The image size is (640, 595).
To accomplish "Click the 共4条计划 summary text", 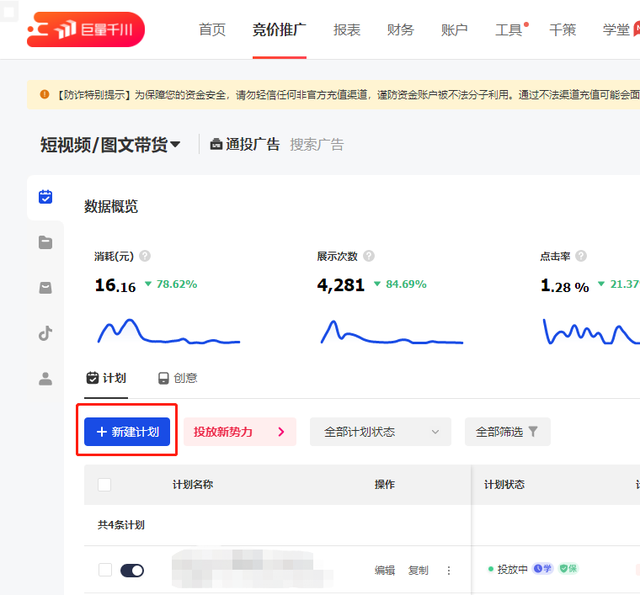I will click(x=121, y=524).
